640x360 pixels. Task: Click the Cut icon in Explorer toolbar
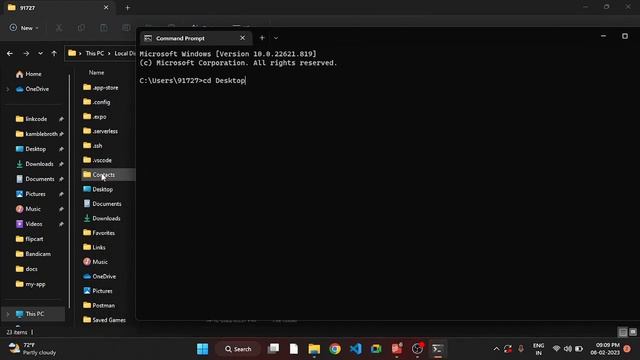point(59,28)
